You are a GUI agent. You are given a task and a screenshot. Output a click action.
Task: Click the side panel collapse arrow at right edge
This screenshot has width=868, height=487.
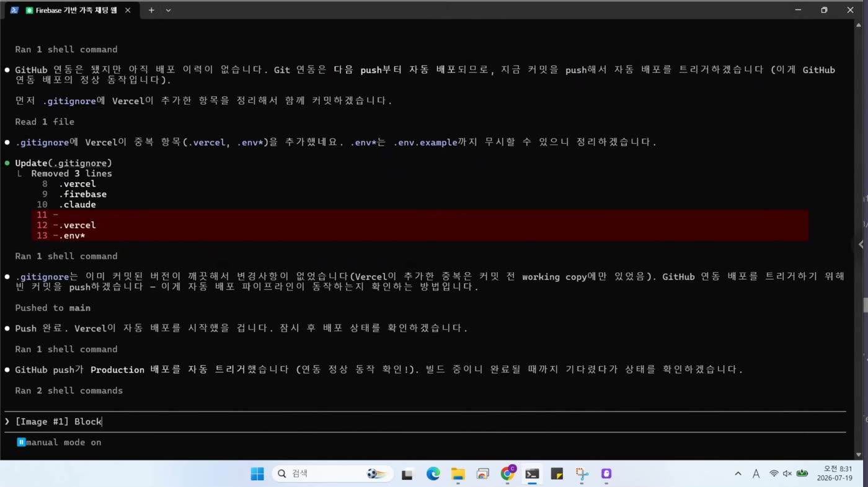point(861,245)
